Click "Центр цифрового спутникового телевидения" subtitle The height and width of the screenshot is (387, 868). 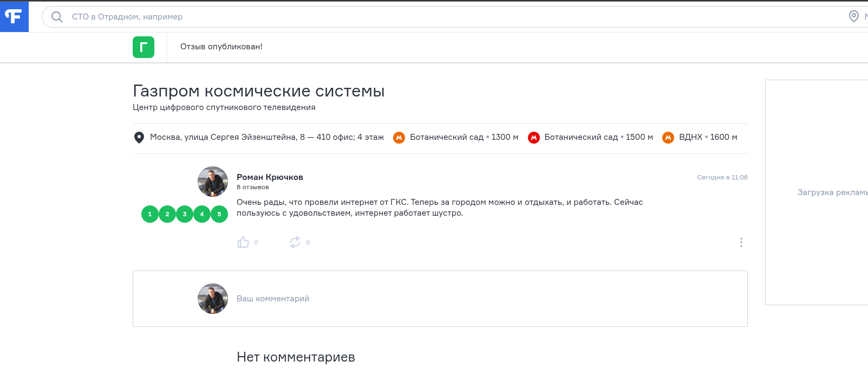224,107
